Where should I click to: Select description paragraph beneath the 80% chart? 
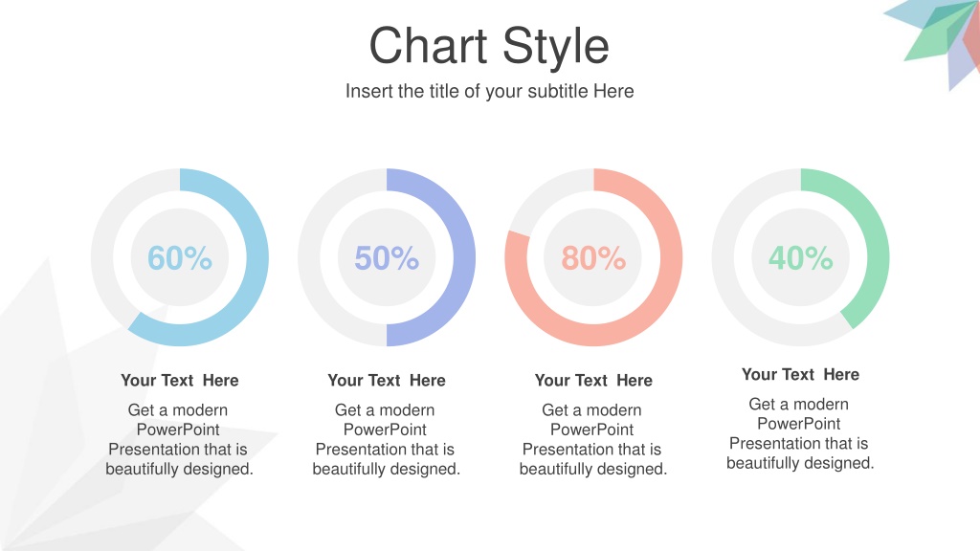(x=593, y=439)
